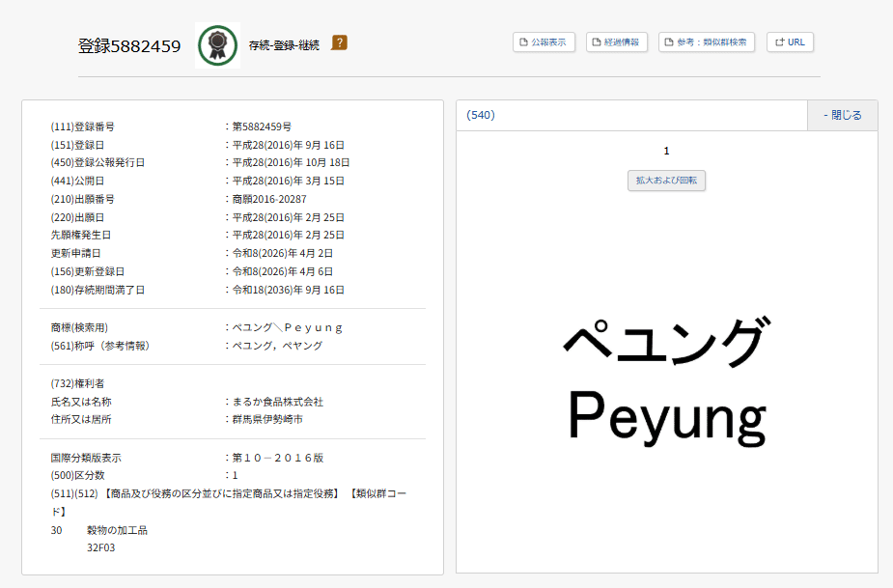Select registration number value 第5882459号

point(262,126)
